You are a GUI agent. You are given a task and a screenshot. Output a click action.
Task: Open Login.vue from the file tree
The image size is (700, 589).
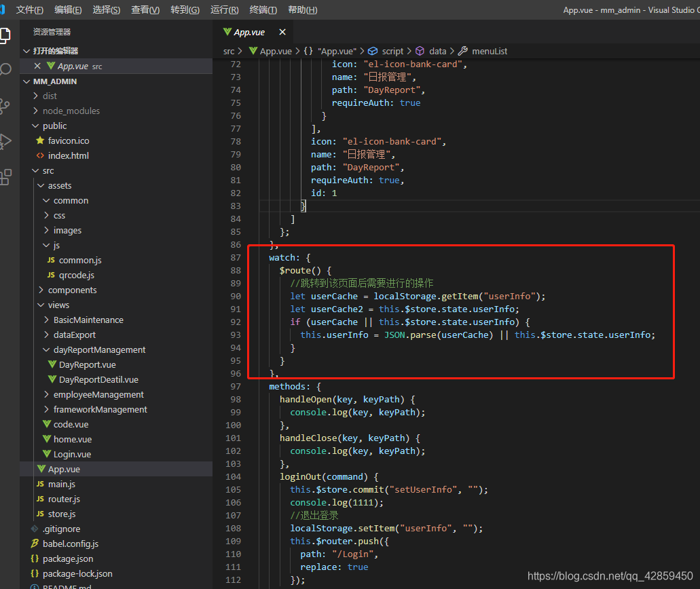coord(73,454)
